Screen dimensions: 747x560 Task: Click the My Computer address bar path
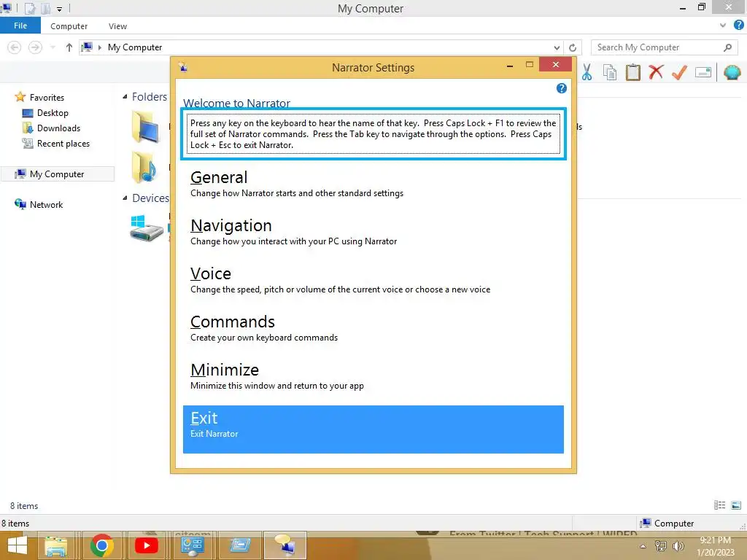coord(135,47)
